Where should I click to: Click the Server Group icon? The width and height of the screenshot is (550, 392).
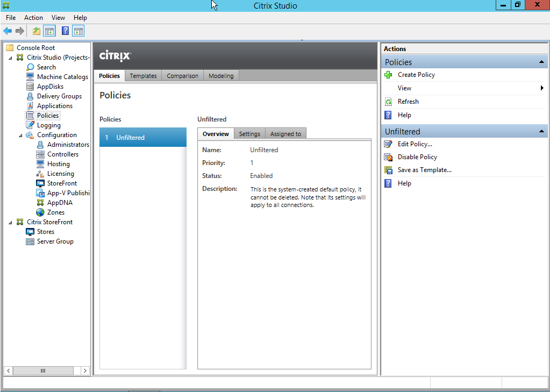pyautogui.click(x=30, y=241)
